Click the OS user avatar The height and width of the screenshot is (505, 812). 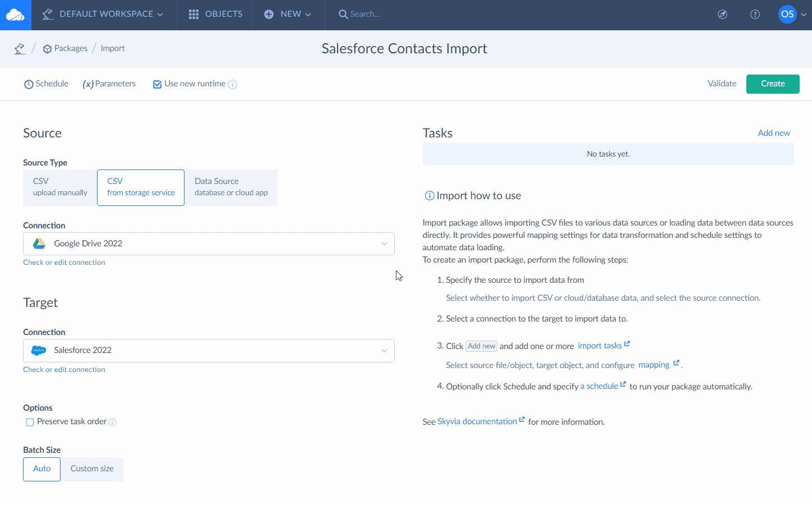tap(787, 14)
